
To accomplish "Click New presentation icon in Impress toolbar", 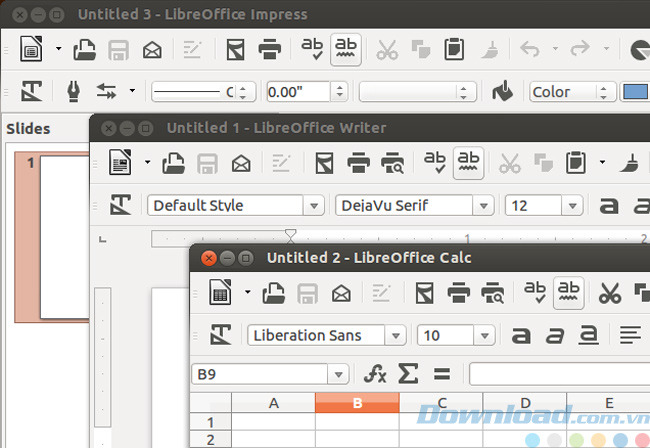I will coord(31,49).
